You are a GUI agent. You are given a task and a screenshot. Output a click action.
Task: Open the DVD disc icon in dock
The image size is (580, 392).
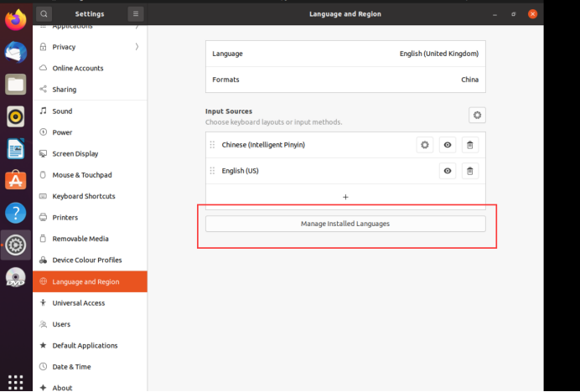16,277
